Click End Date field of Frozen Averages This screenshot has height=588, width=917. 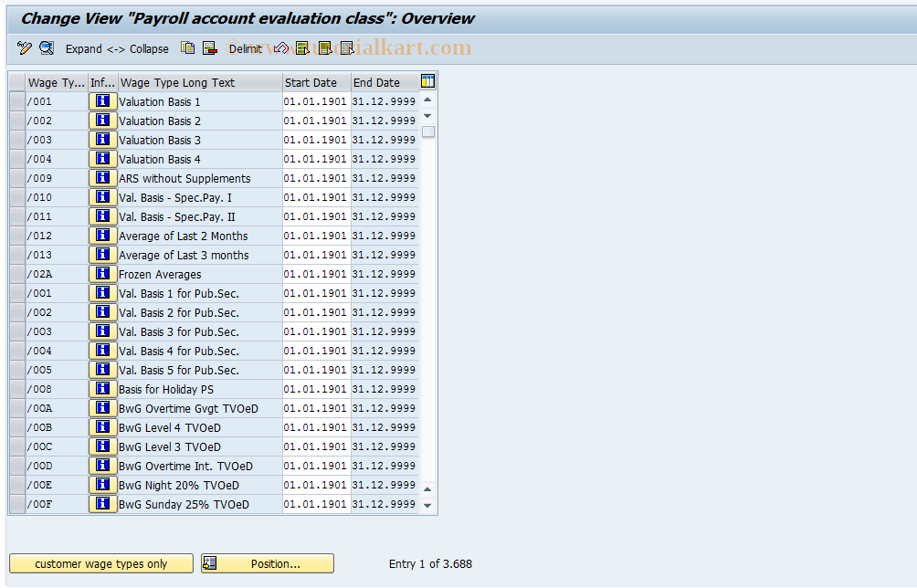pos(385,274)
